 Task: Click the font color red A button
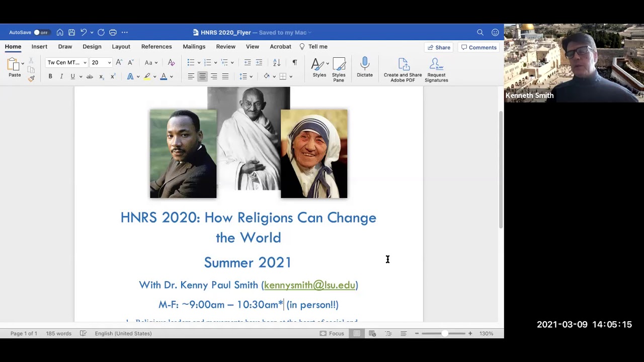(x=164, y=76)
